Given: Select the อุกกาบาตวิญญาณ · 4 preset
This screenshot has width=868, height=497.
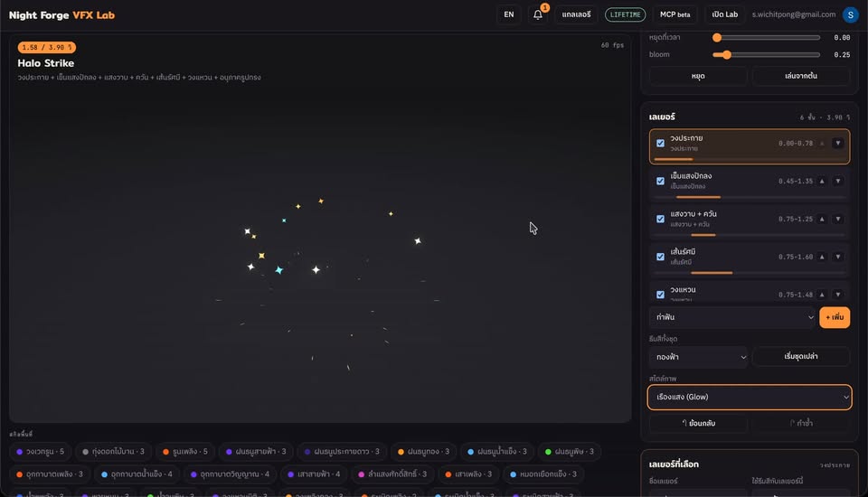Looking at the screenshot, I should [x=230, y=474].
